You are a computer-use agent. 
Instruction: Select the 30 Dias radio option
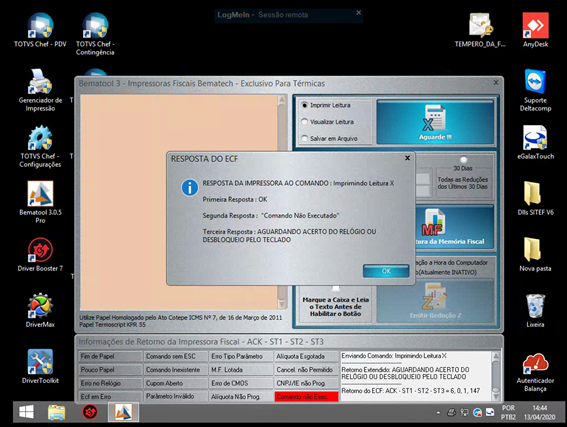point(463,159)
